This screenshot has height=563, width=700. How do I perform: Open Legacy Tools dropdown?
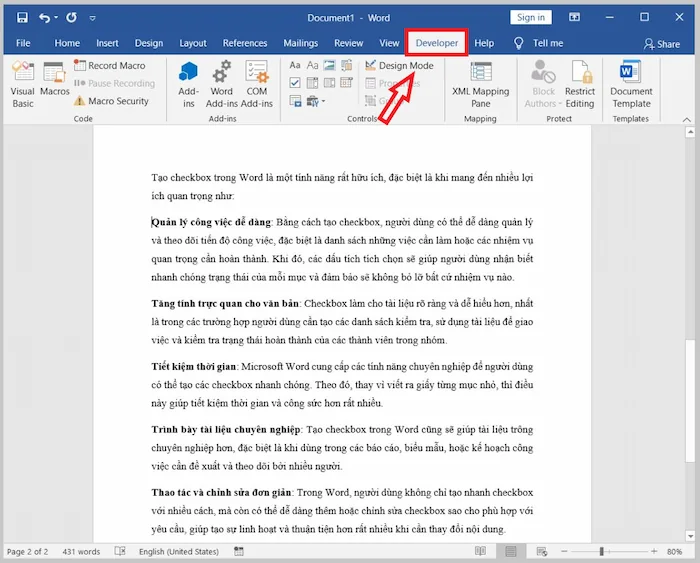316,101
